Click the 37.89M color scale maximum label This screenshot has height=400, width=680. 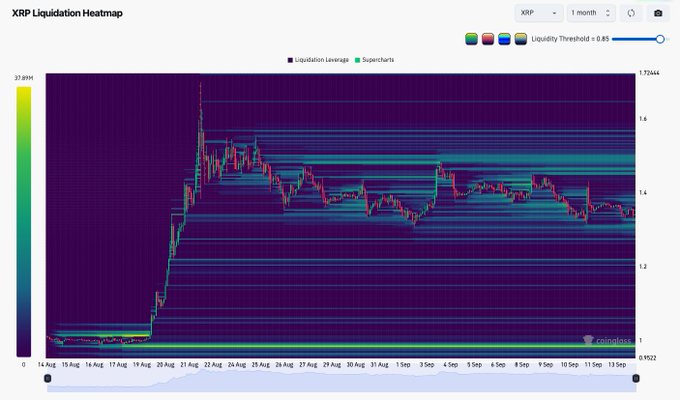[x=23, y=78]
